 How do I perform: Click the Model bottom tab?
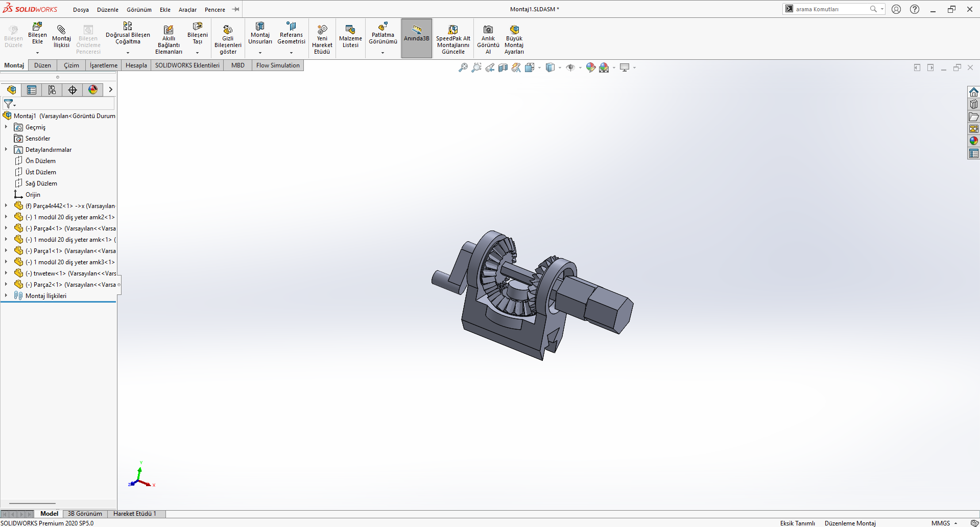pyautogui.click(x=49, y=514)
